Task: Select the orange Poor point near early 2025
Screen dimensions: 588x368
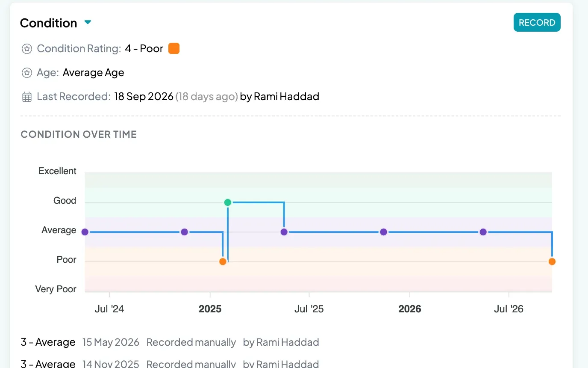Action: tap(223, 261)
